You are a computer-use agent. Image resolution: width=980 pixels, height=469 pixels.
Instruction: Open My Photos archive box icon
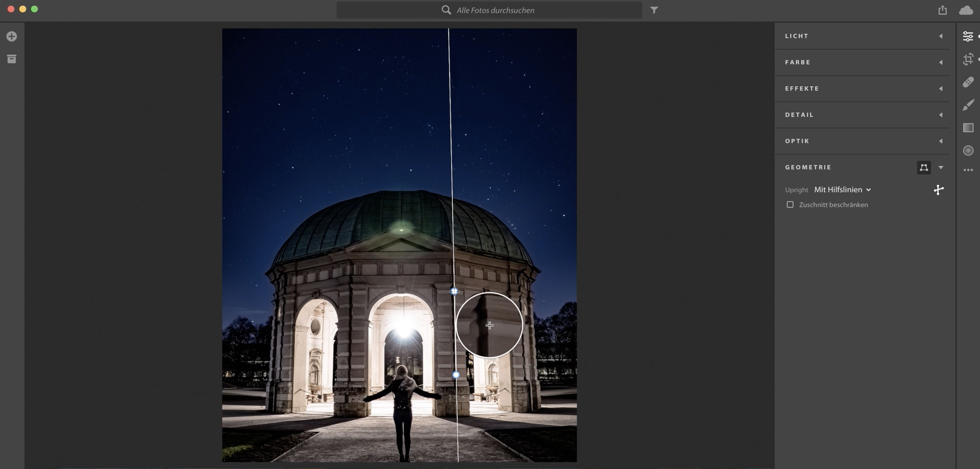pos(11,59)
